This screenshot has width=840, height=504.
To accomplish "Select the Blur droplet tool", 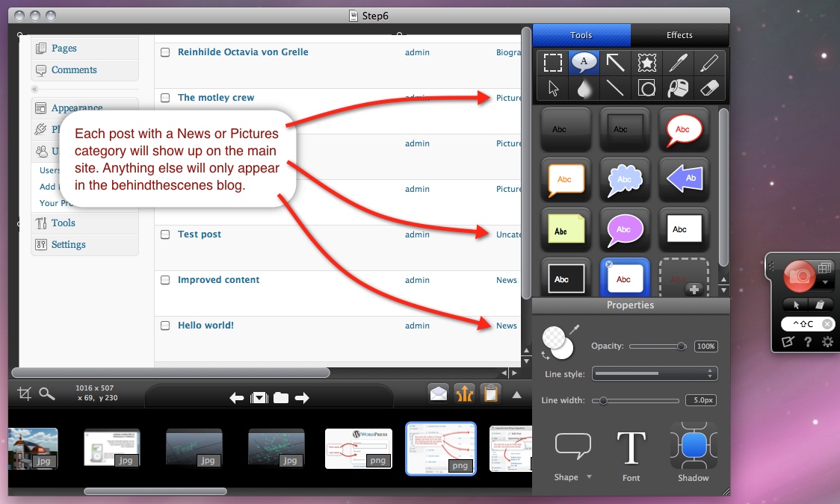I will [x=584, y=88].
